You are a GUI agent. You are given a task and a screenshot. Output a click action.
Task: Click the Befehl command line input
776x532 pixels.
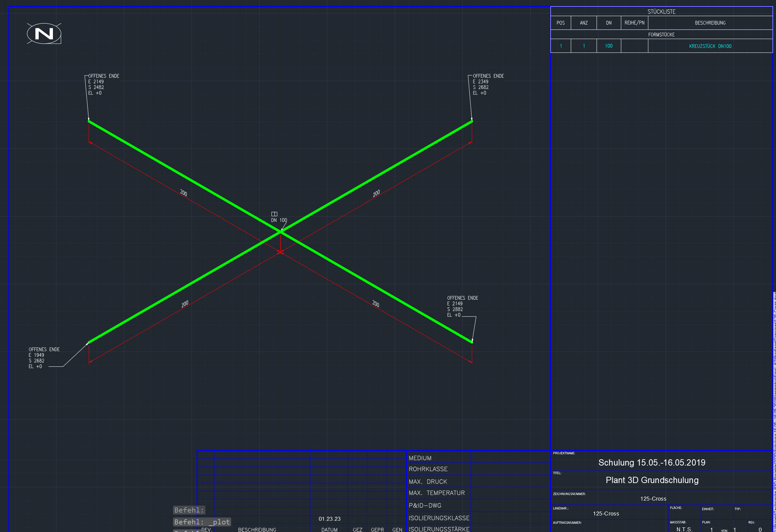click(x=189, y=510)
